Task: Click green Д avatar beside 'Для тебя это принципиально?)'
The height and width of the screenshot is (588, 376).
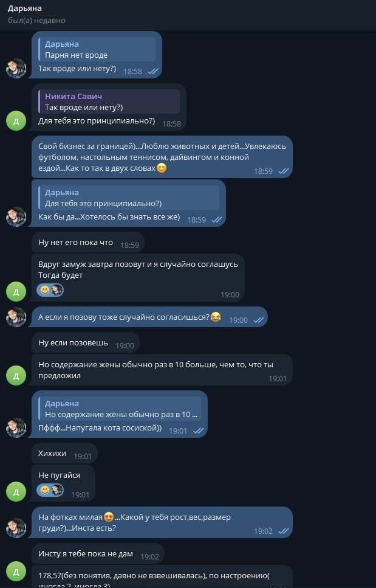Action: (x=16, y=120)
